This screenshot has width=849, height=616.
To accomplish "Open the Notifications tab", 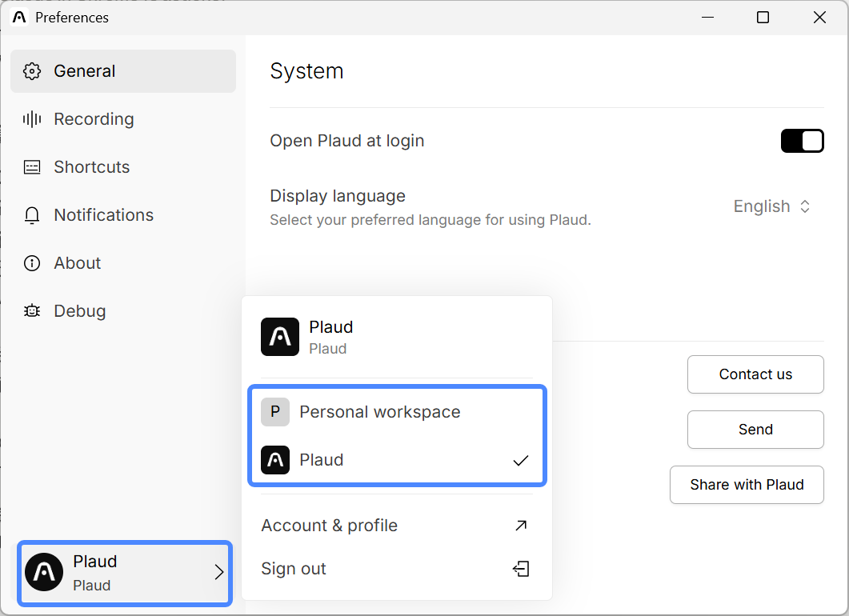I will [123, 215].
